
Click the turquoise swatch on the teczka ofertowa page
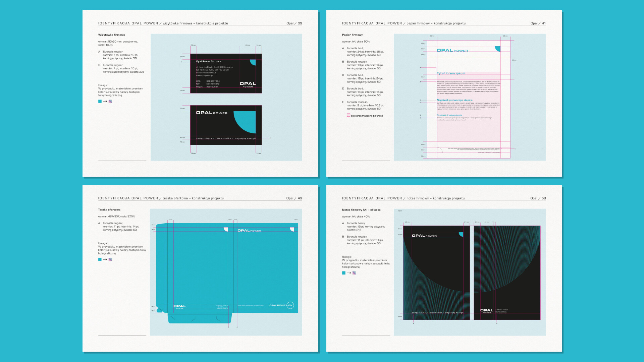coord(100,259)
